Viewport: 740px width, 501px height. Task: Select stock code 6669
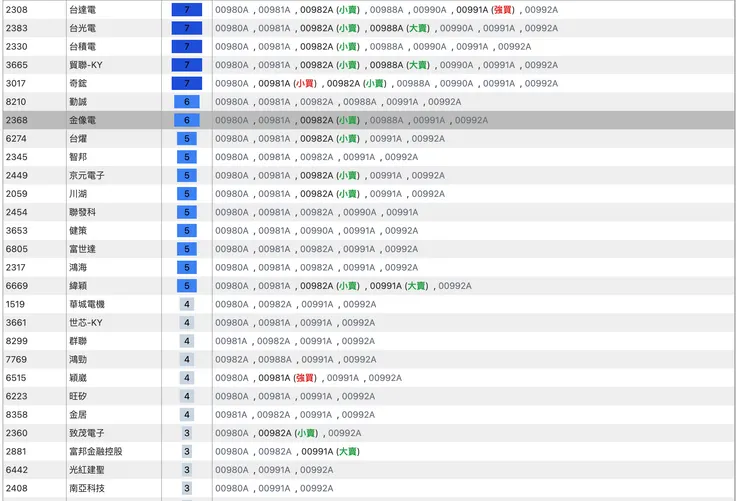[17, 286]
